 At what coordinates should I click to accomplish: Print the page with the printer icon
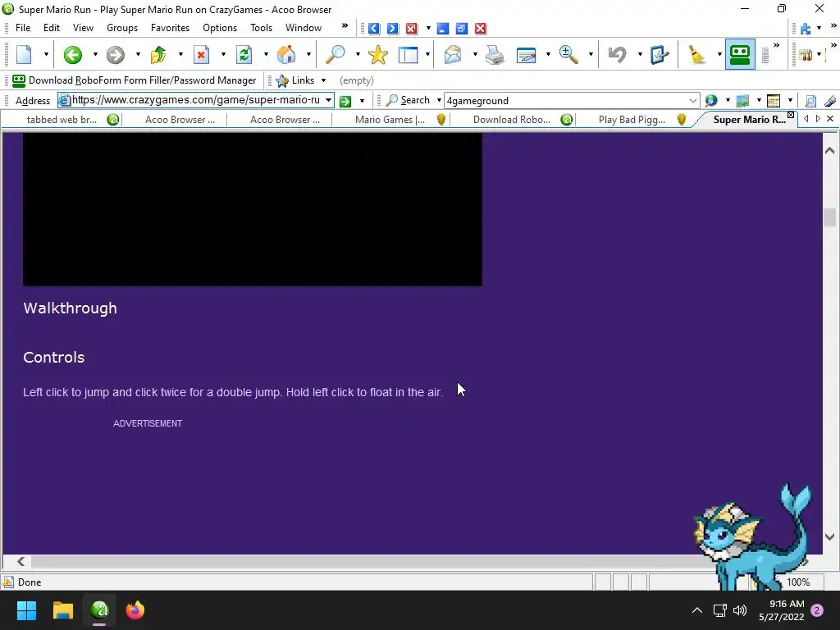[495, 55]
